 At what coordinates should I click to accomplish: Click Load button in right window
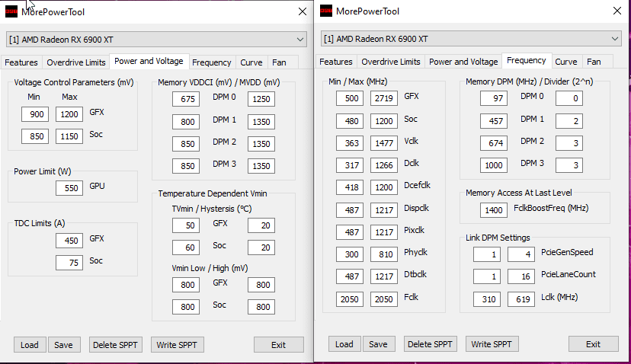point(344,344)
